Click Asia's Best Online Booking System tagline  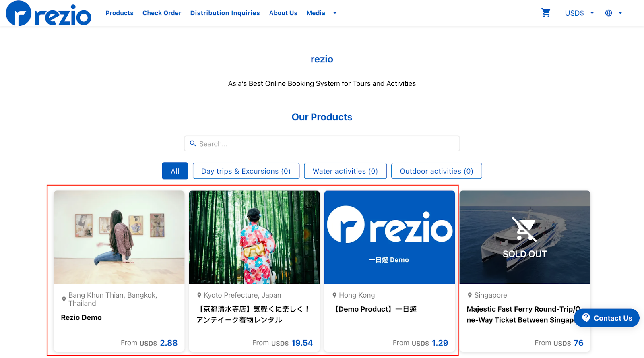point(322,83)
